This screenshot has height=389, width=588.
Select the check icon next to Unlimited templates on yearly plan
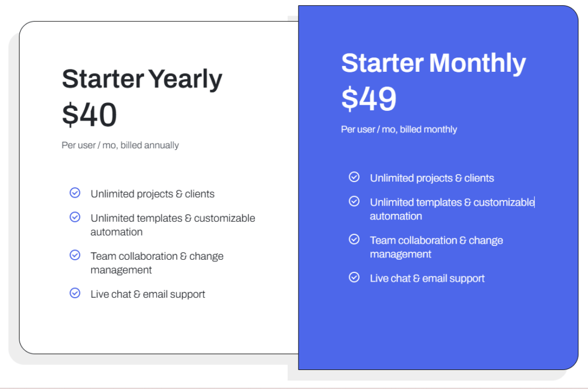tap(75, 217)
